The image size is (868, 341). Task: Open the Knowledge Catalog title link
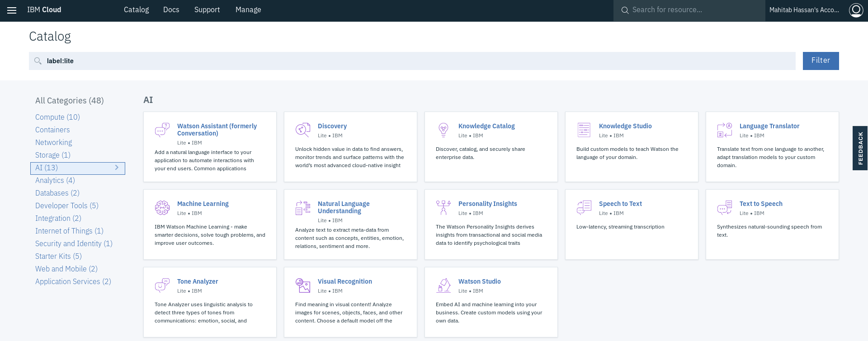point(486,126)
